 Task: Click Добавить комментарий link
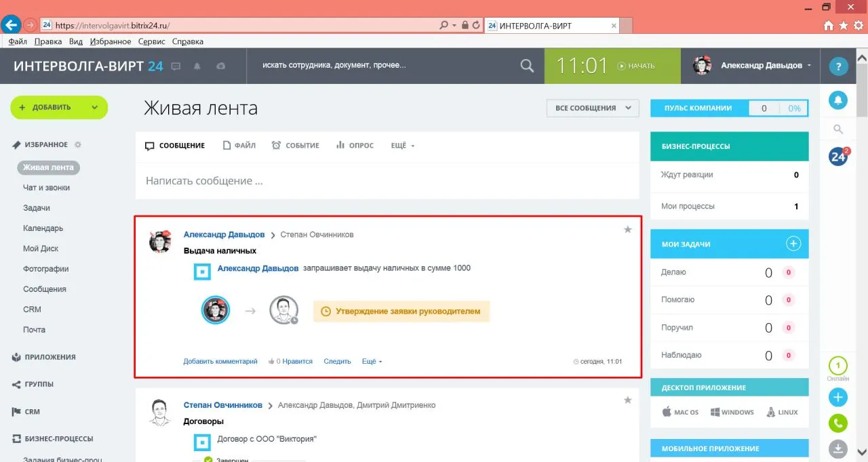coord(220,361)
